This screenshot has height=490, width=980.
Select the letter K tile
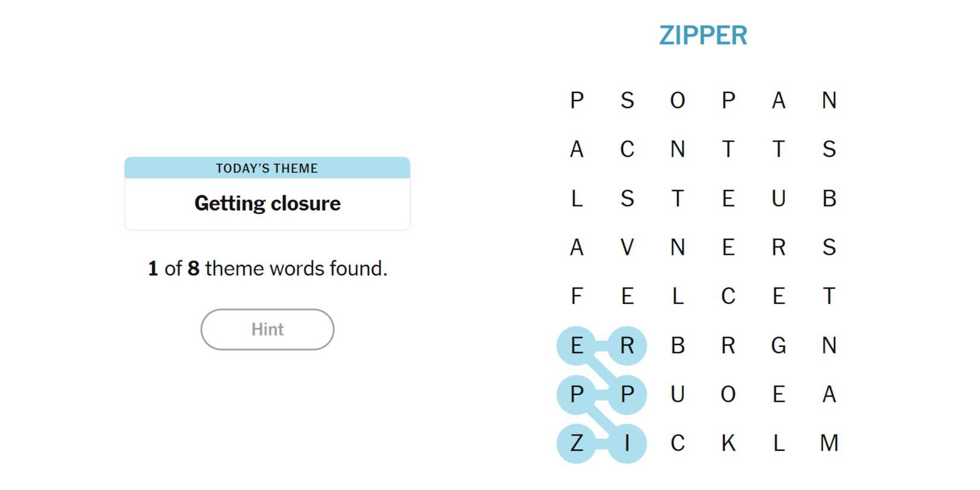pos(728,443)
